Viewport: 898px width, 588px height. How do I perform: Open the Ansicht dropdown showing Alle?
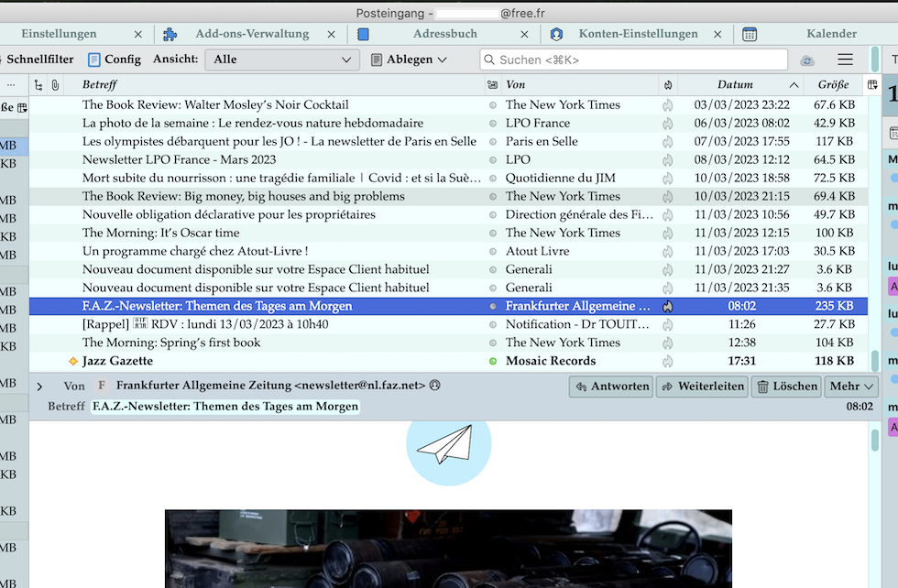pos(282,60)
